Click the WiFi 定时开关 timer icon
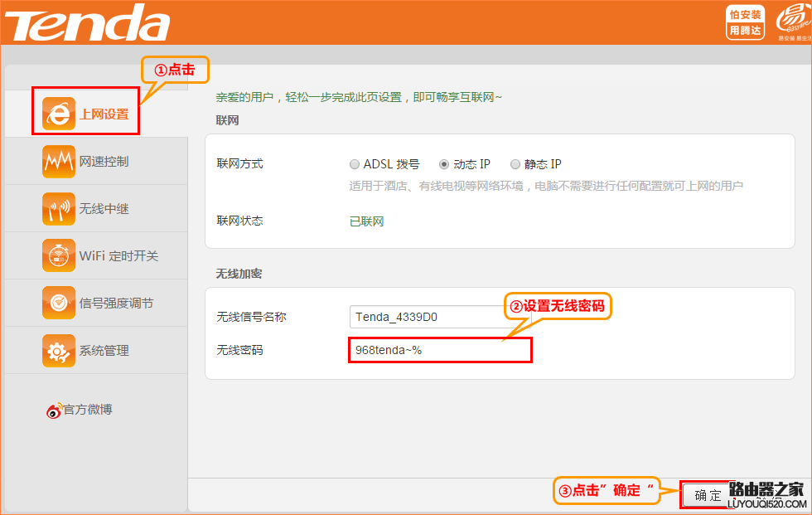This screenshot has height=515, width=812. click(59, 255)
